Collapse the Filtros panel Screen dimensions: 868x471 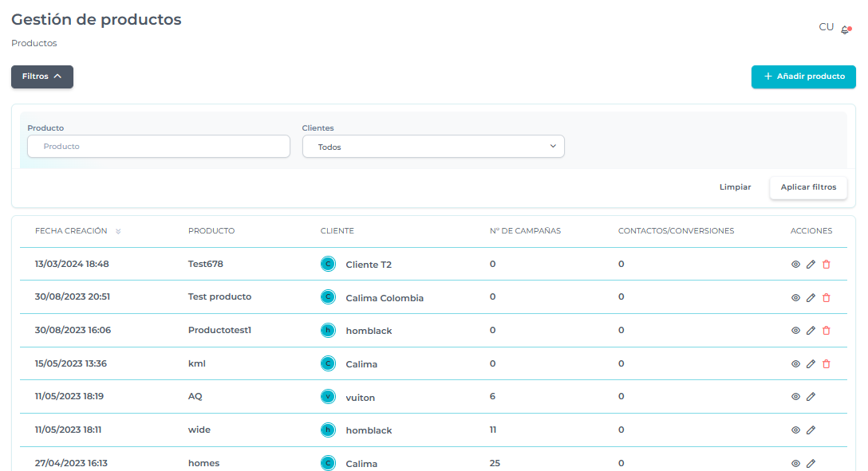[x=42, y=77]
